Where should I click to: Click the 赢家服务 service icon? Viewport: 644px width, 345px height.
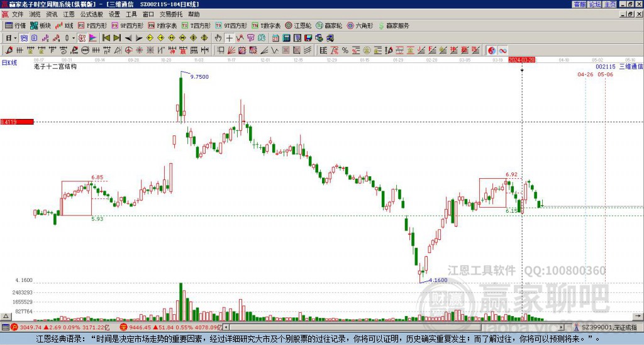click(393, 26)
